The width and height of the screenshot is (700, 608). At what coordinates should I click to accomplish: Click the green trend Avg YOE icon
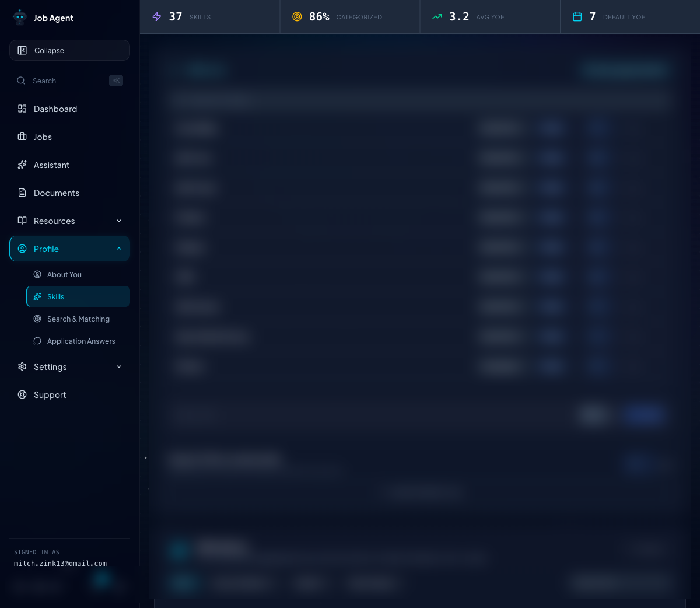coord(437,17)
